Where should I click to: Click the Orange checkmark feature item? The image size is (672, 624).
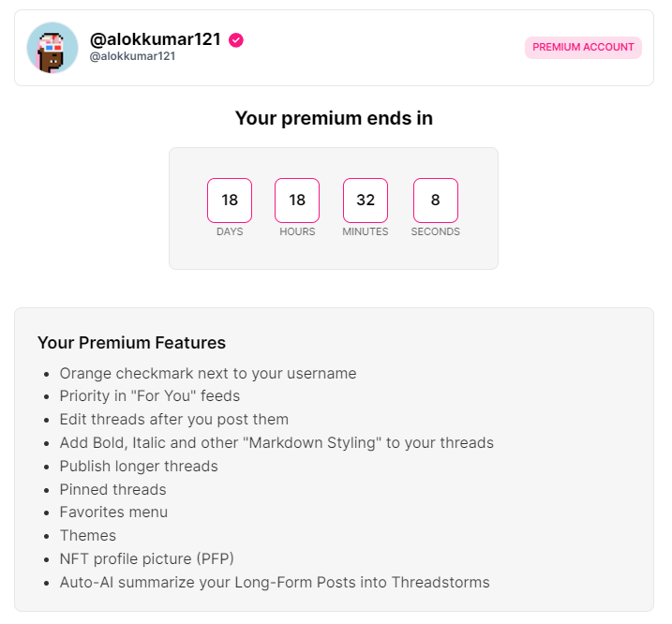tap(208, 373)
